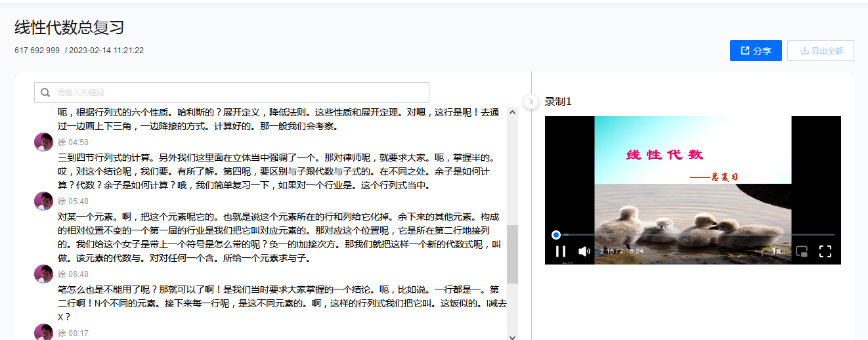Click speaker avatar at 06:48
Image resolution: width=868 pixels, height=340 pixels.
coord(43,274)
